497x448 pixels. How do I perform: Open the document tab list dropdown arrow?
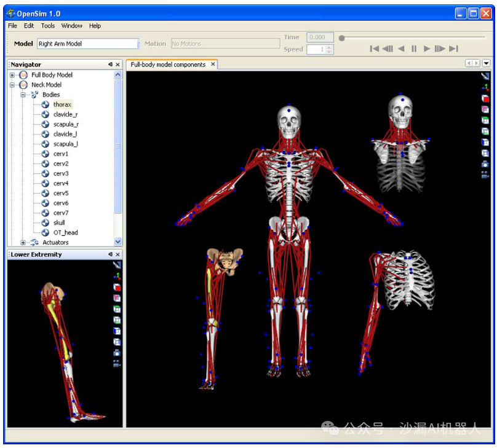[x=486, y=63]
